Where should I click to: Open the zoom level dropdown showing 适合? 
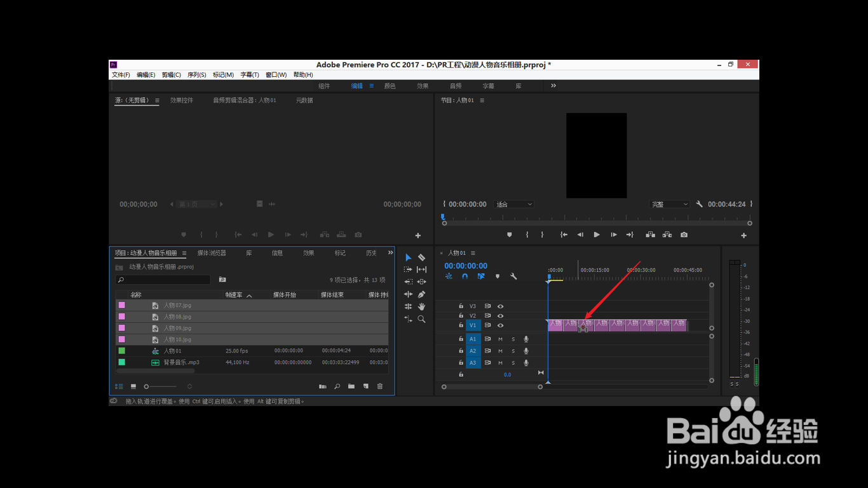[514, 204]
